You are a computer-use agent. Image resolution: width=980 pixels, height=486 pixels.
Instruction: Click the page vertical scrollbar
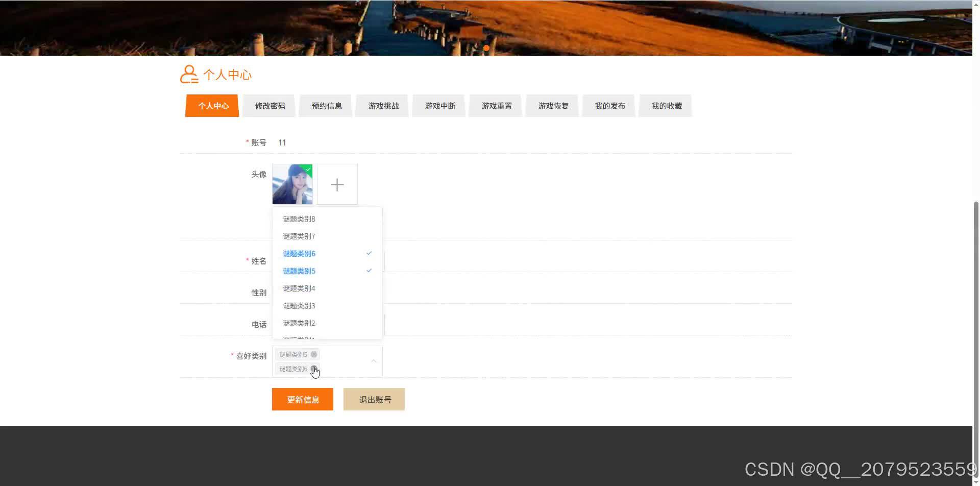pyautogui.click(x=976, y=339)
